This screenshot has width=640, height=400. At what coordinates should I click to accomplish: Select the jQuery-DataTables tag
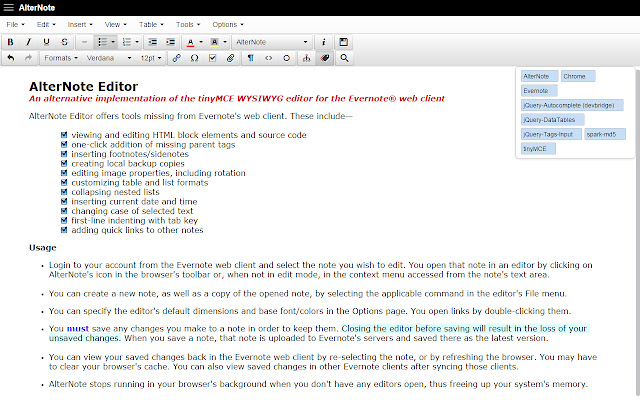(x=552, y=120)
